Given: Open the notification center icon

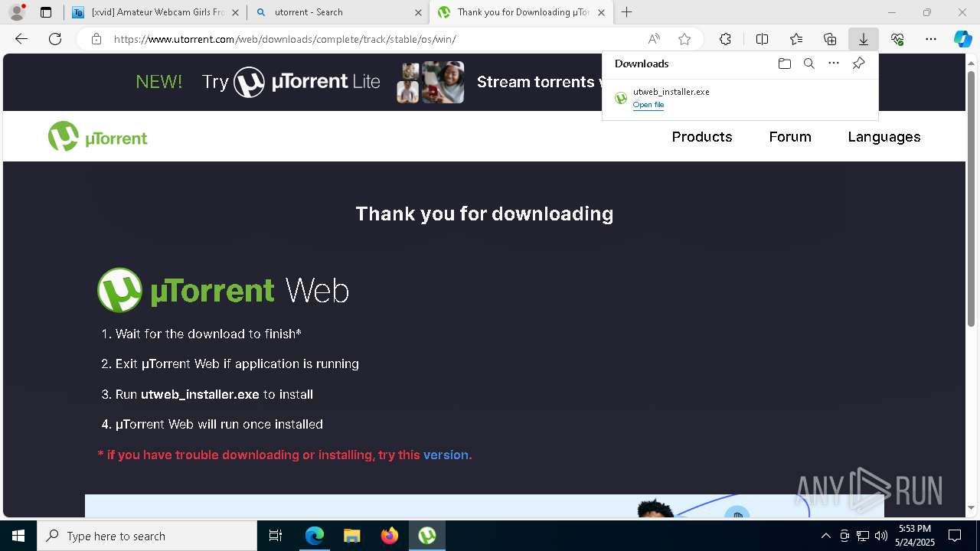Looking at the screenshot, I should (x=955, y=536).
